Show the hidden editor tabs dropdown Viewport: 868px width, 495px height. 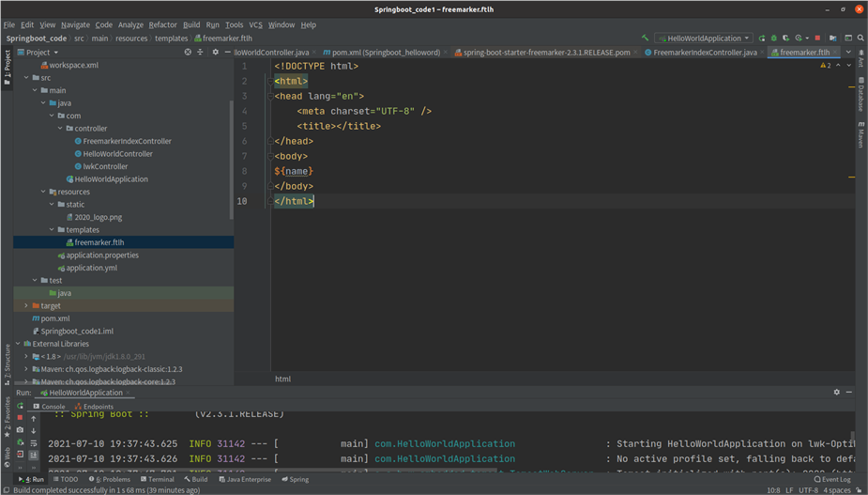click(x=848, y=52)
